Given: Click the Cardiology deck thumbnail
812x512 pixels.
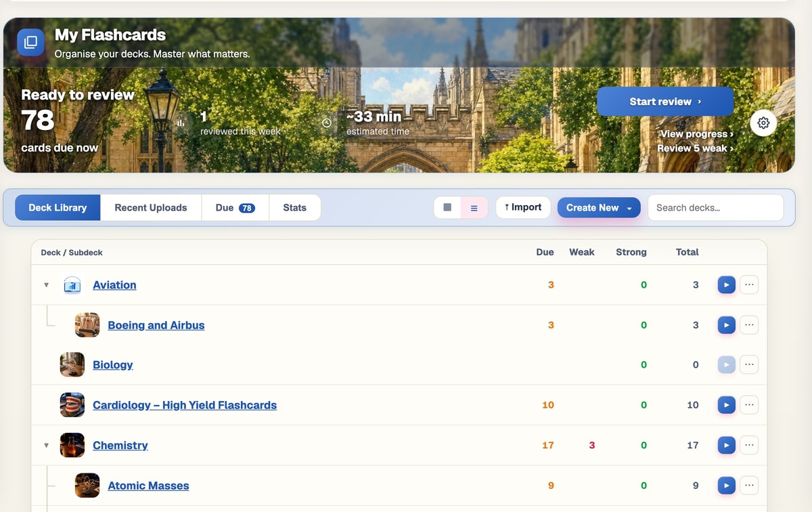Looking at the screenshot, I should tap(72, 405).
